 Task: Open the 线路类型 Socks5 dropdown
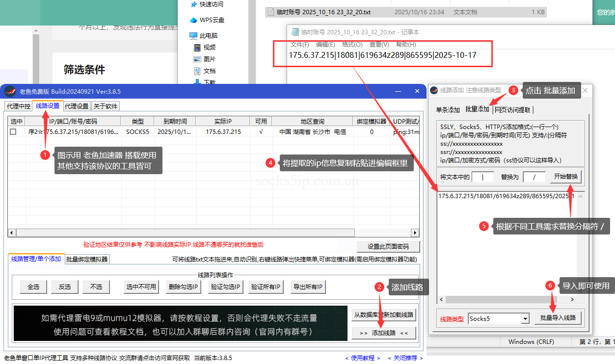click(x=526, y=318)
